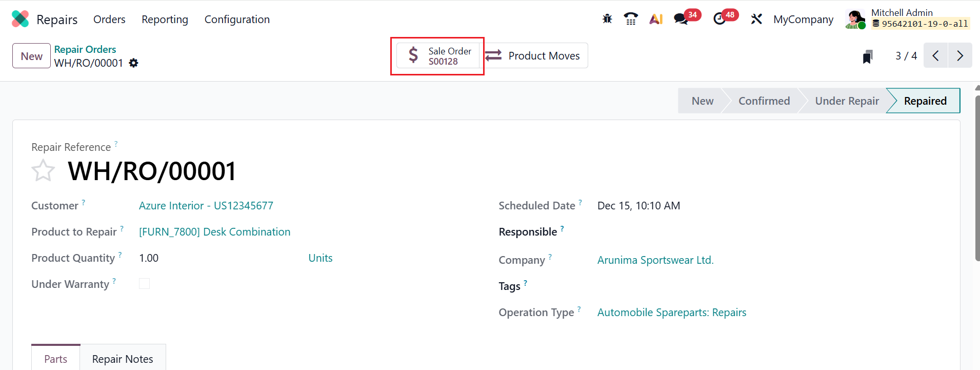Open the MyCompany company switcher

[803, 20]
